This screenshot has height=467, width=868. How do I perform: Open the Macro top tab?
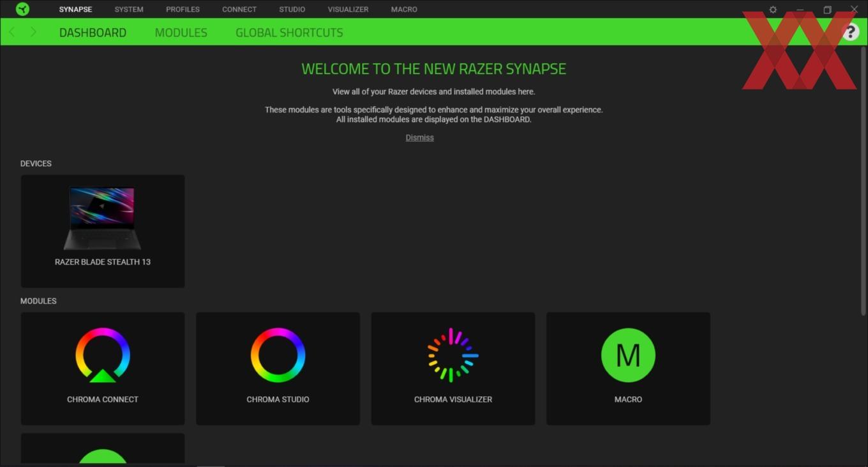point(404,10)
